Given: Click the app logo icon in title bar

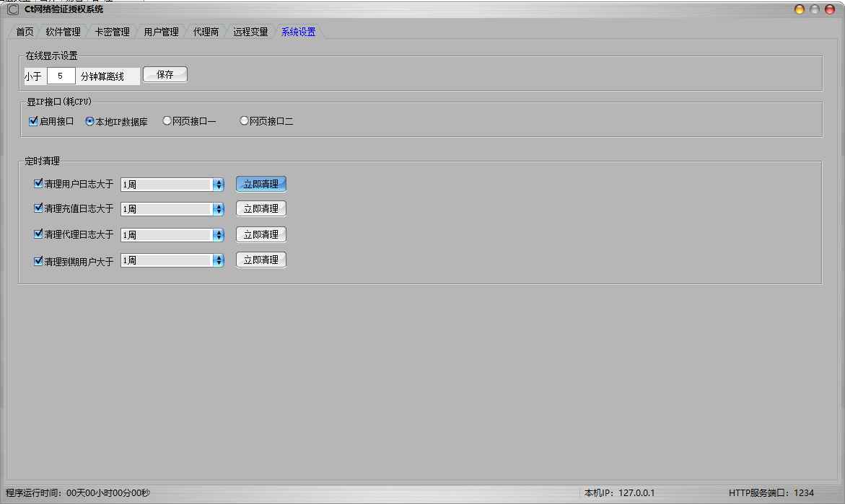Looking at the screenshot, I should (x=13, y=9).
